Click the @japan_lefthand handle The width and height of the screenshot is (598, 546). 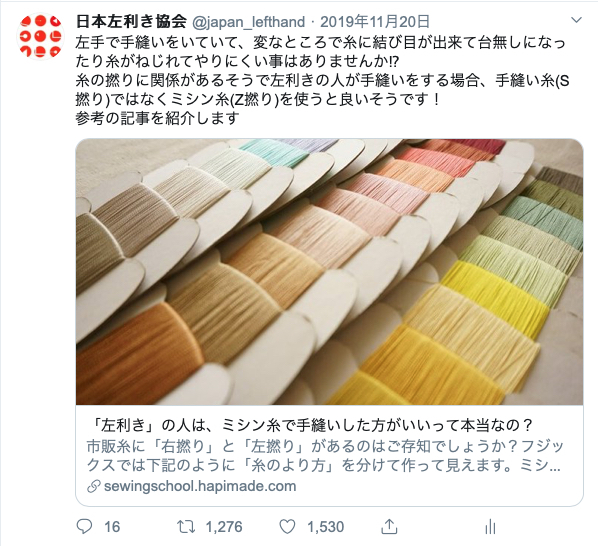(248, 22)
